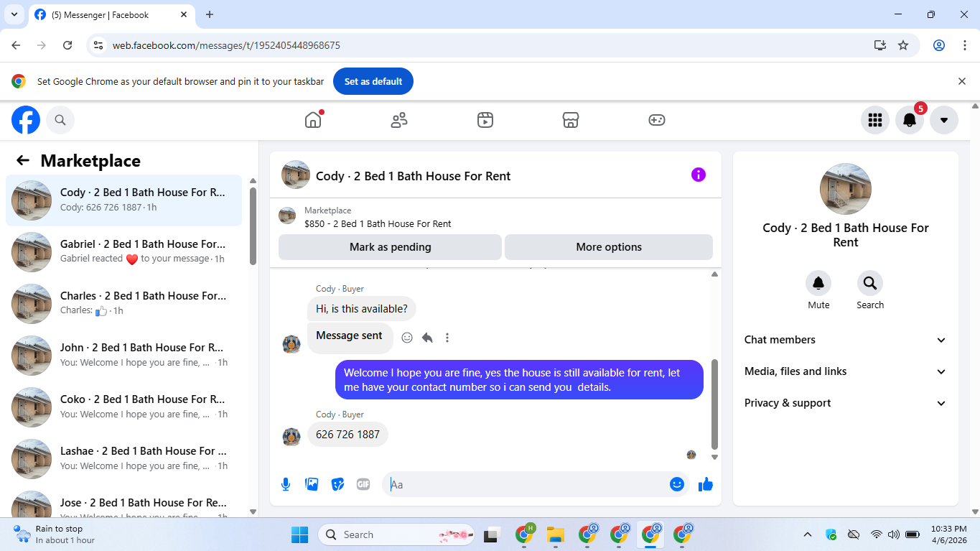Open the Marketplace storefront icon

(571, 120)
